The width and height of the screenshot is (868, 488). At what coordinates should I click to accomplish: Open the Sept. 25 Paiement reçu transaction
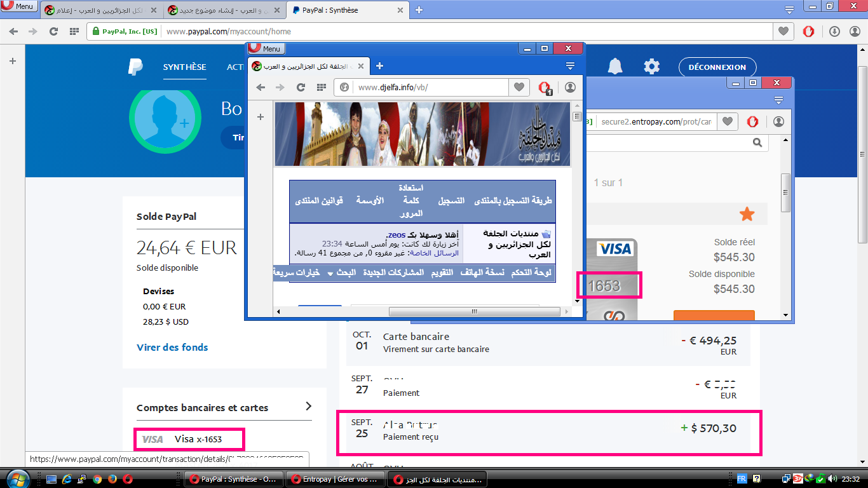[x=548, y=432]
